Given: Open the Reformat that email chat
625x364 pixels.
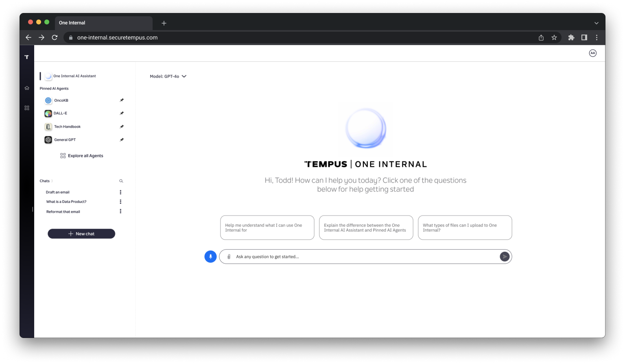Looking at the screenshot, I should tap(63, 212).
